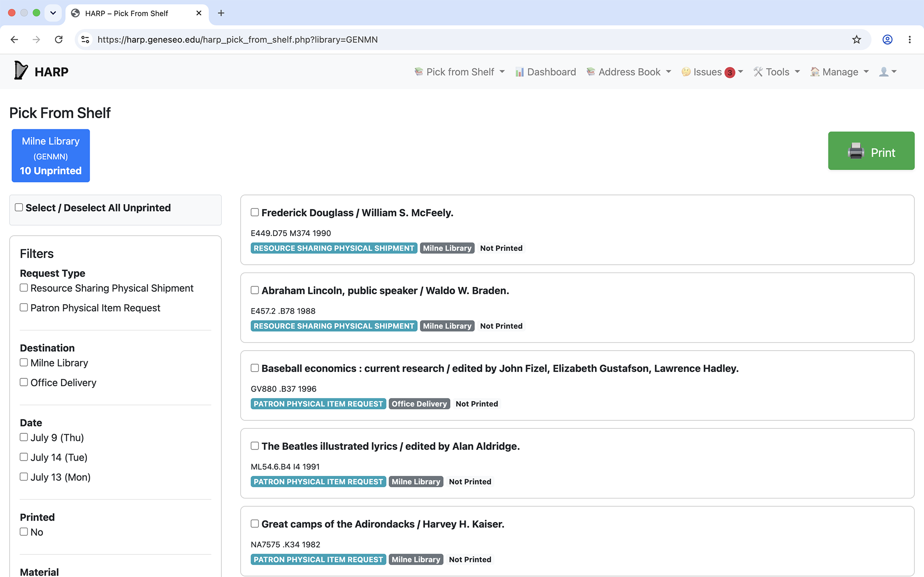Viewport: 924px width, 577px height.
Task: Click Not Printed badge on Frederick Douglass item
Action: (x=501, y=248)
